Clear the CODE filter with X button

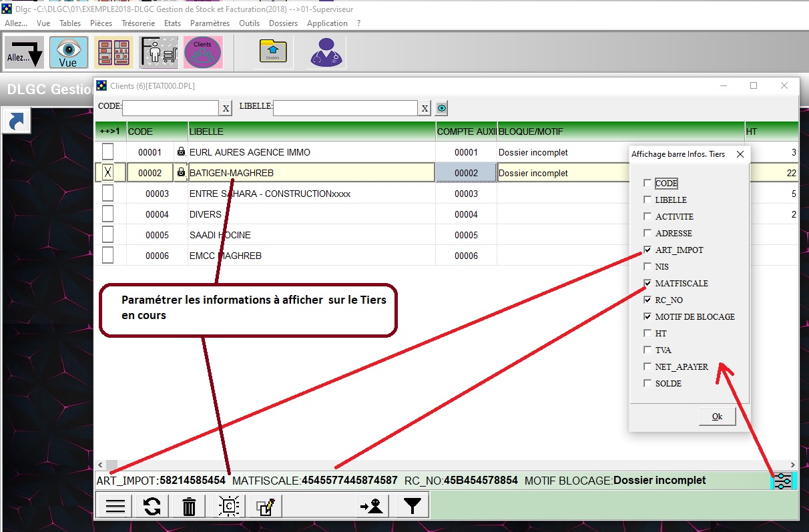(226, 108)
